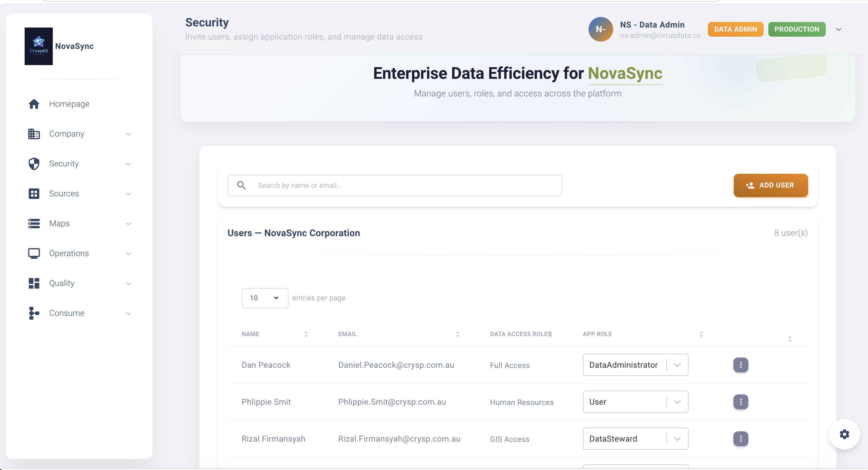The height and width of the screenshot is (470, 868).
Task: Open the settings gear floating button
Action: click(x=845, y=434)
